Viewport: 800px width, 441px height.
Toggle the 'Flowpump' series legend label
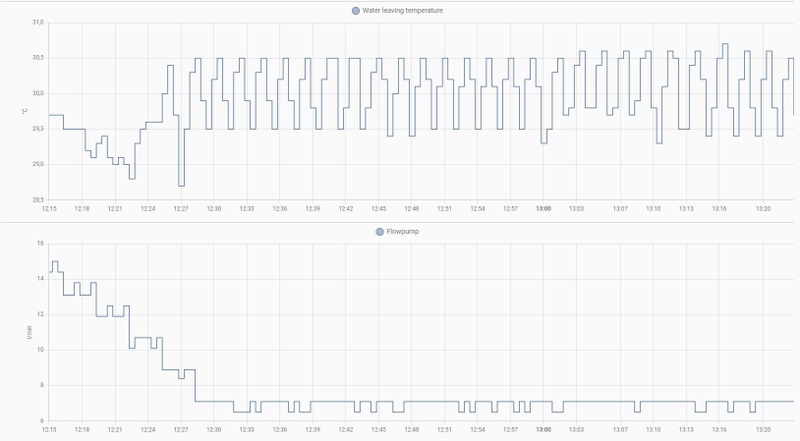tap(403, 232)
